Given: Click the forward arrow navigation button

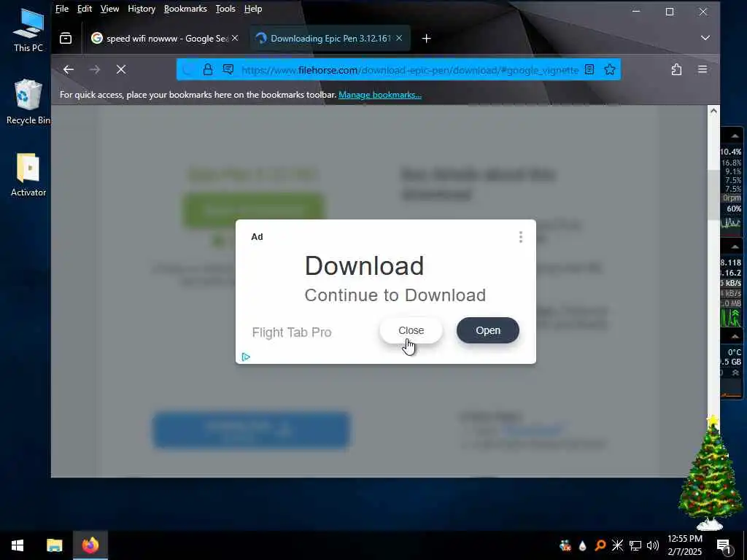Looking at the screenshot, I should (95, 69).
